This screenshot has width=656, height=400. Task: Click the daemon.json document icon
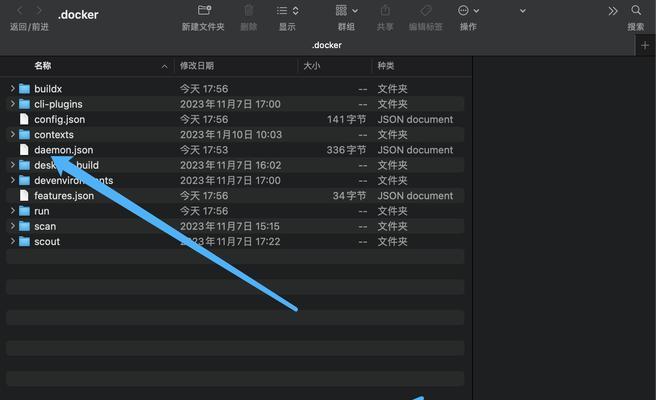tap(24, 150)
